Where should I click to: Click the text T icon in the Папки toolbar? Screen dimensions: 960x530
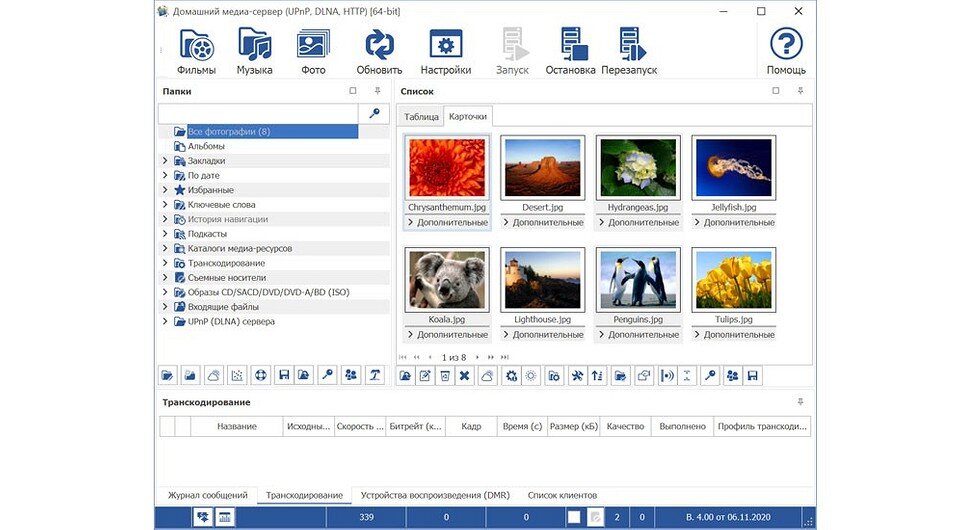click(x=375, y=375)
